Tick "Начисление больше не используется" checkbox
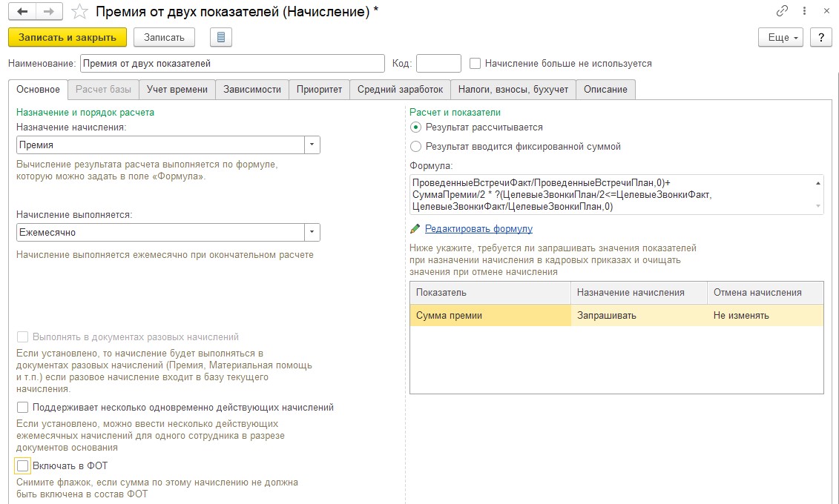This screenshot has height=504, width=839. pos(476,64)
